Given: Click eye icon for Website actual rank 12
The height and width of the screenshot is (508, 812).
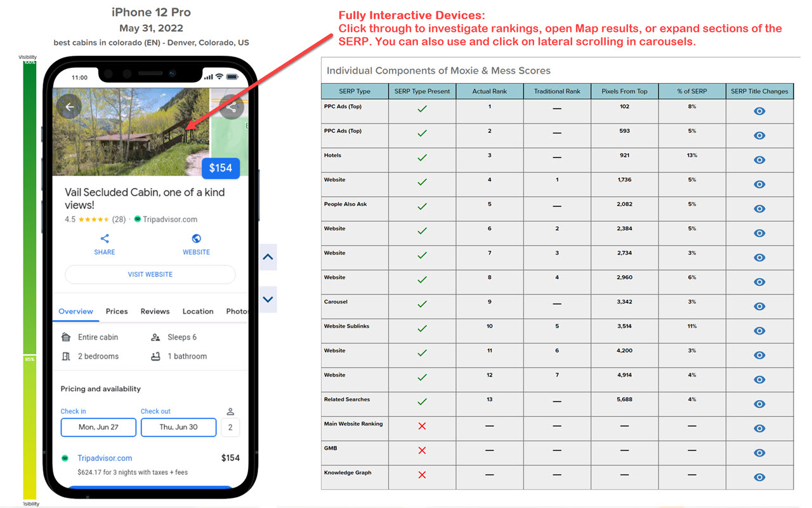Looking at the screenshot, I should (x=759, y=380).
